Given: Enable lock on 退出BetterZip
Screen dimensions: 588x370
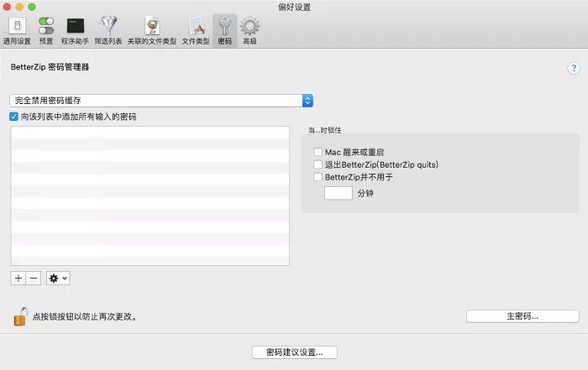Looking at the screenshot, I should click(x=318, y=164).
